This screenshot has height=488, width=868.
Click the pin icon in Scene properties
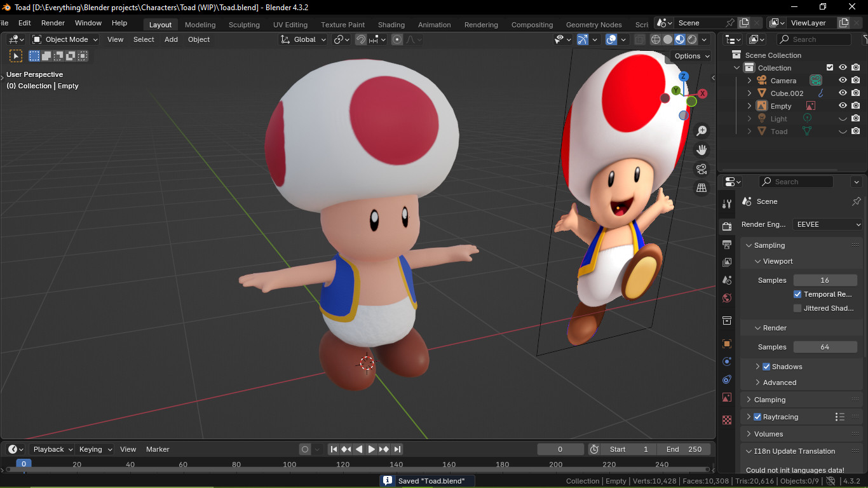tap(856, 201)
